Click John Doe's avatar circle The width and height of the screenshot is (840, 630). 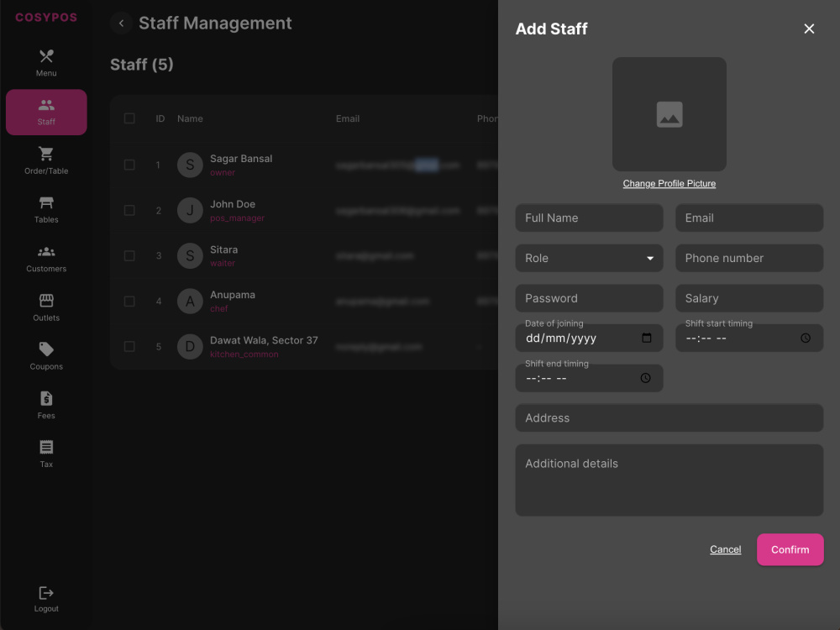(190, 211)
